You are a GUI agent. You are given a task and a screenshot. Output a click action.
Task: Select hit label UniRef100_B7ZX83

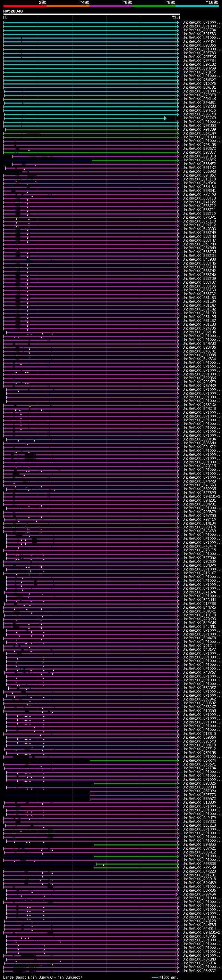tap(199, 106)
